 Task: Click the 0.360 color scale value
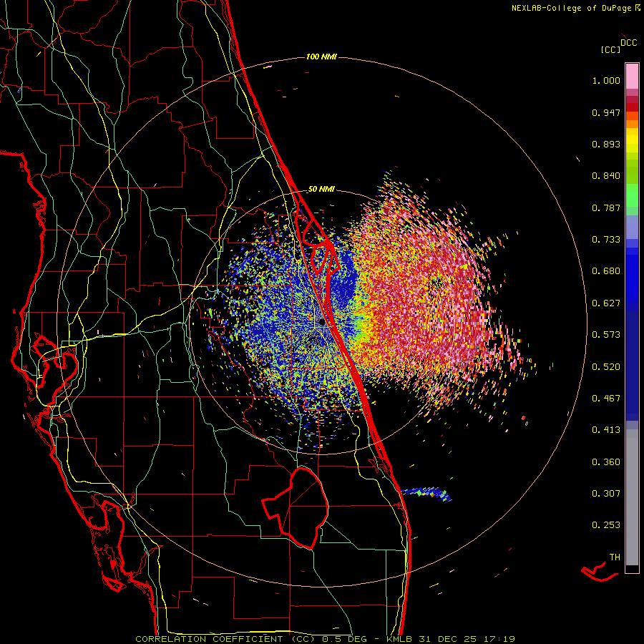click(x=606, y=462)
